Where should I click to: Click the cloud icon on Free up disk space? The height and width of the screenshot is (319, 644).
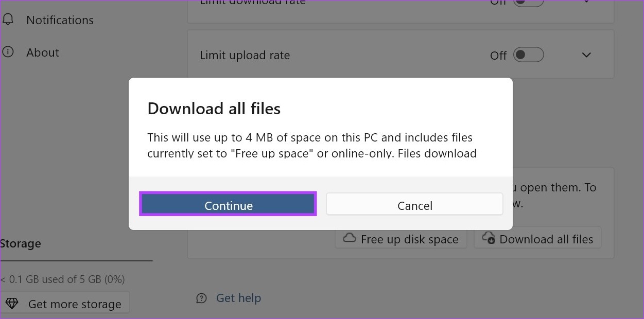tap(350, 238)
